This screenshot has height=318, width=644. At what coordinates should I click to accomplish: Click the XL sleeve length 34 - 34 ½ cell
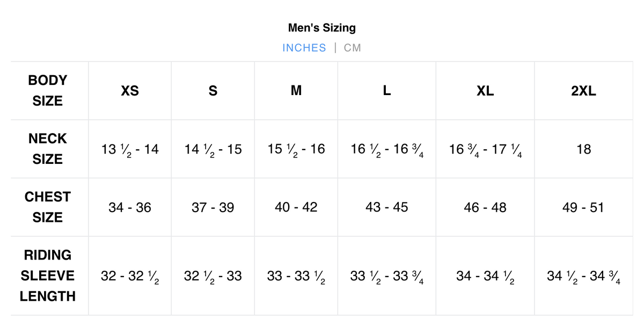point(485,276)
